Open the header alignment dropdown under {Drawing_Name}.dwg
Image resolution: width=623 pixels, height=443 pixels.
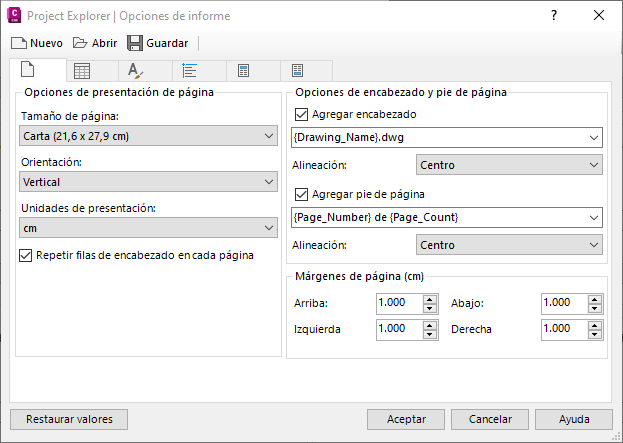509,165
